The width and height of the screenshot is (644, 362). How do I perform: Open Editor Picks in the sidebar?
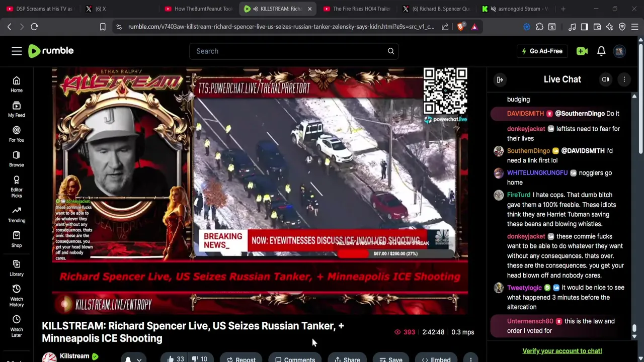tap(17, 187)
